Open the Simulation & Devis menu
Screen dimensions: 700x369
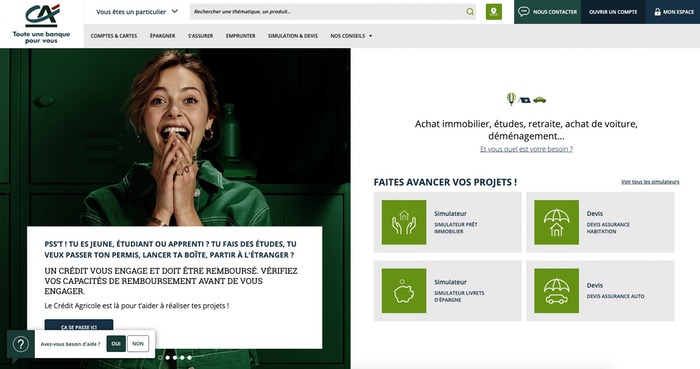click(293, 36)
